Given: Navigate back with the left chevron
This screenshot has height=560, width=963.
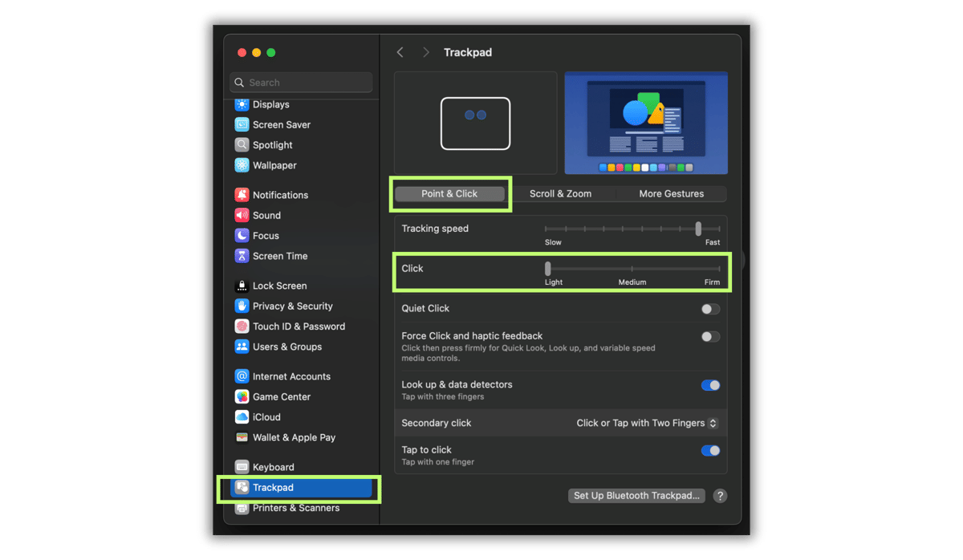Looking at the screenshot, I should pos(400,51).
